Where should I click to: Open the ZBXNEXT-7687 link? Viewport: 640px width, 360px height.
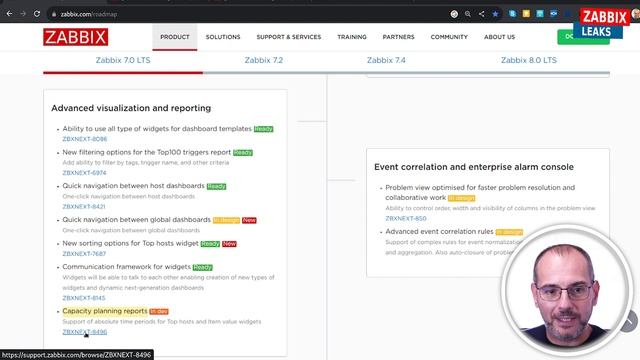click(x=84, y=253)
